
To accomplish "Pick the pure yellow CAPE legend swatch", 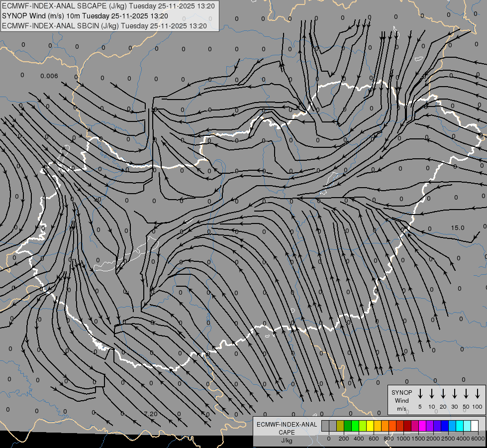I will [x=370, y=426].
